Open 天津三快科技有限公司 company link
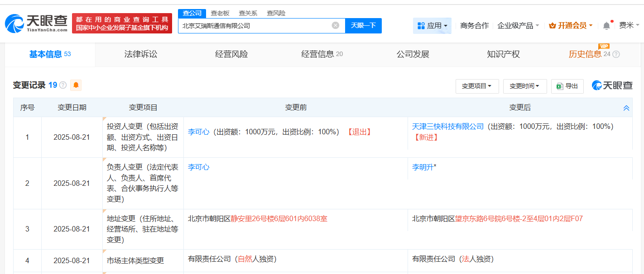The image size is (644, 274). coord(447,127)
